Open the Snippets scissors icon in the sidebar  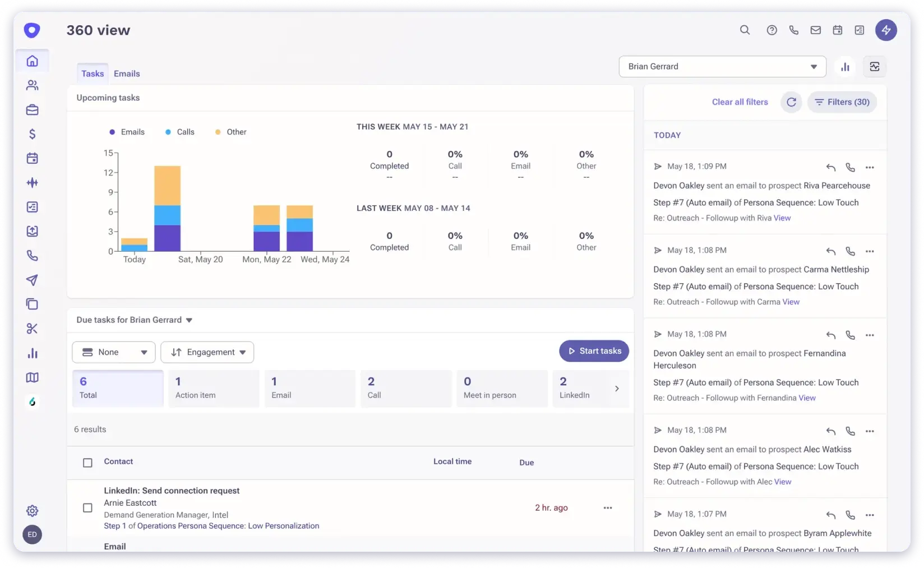(x=32, y=329)
